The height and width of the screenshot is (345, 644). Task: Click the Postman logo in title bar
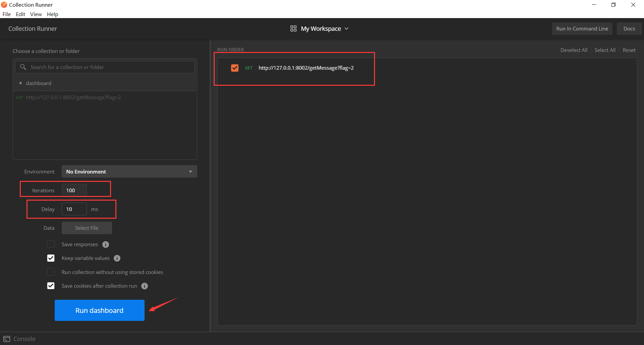pyautogui.click(x=4, y=5)
